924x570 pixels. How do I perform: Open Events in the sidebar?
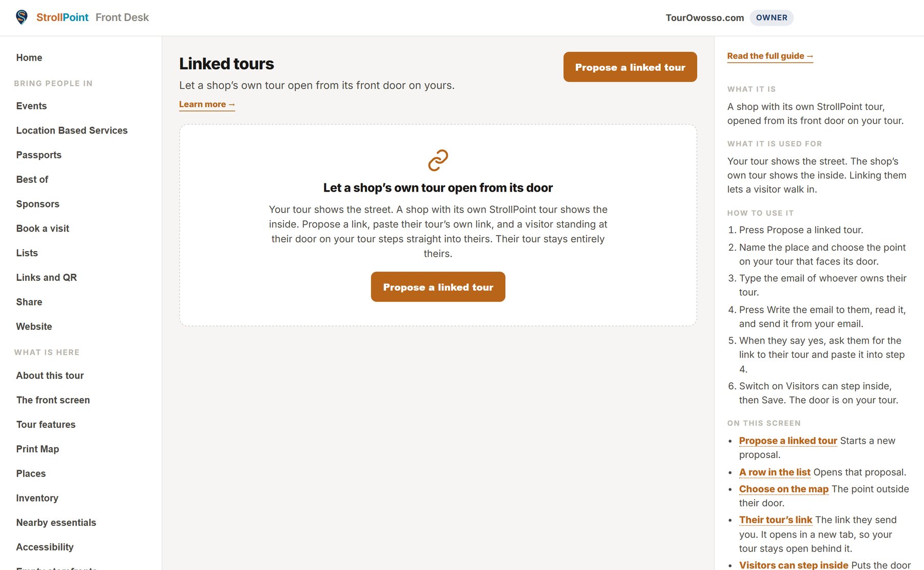coord(31,106)
